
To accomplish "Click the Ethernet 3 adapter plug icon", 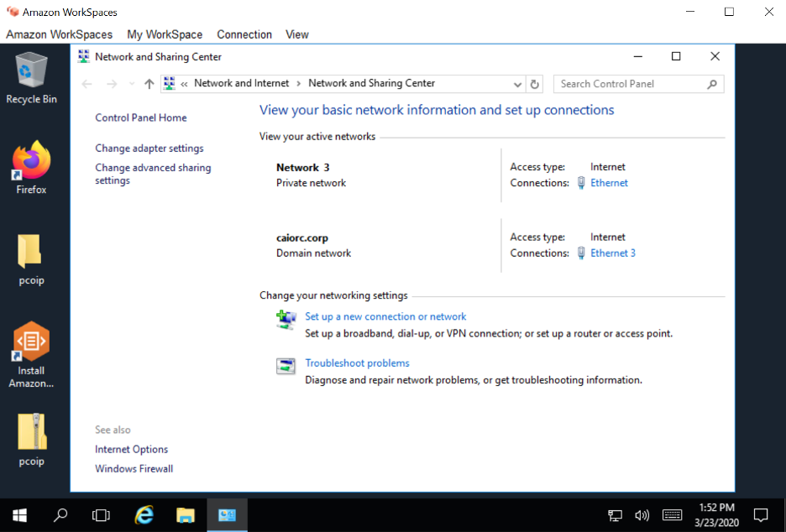I will click(x=581, y=253).
